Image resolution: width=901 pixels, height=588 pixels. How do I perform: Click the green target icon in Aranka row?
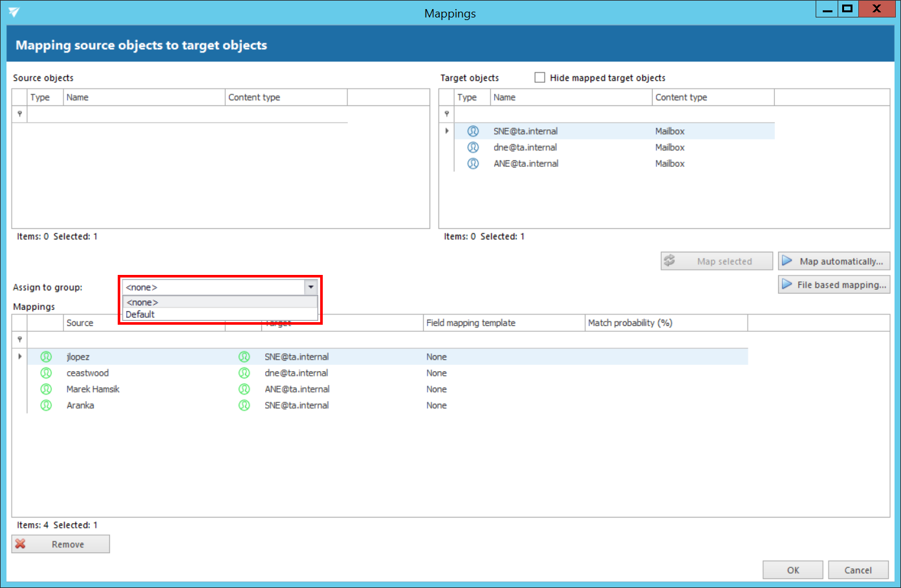(244, 406)
